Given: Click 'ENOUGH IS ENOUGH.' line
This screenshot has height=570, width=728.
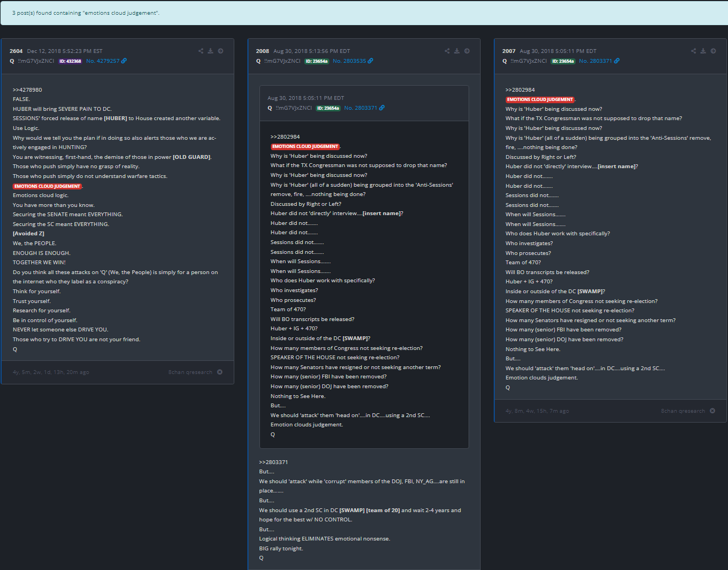Looking at the screenshot, I should (x=42, y=253).
